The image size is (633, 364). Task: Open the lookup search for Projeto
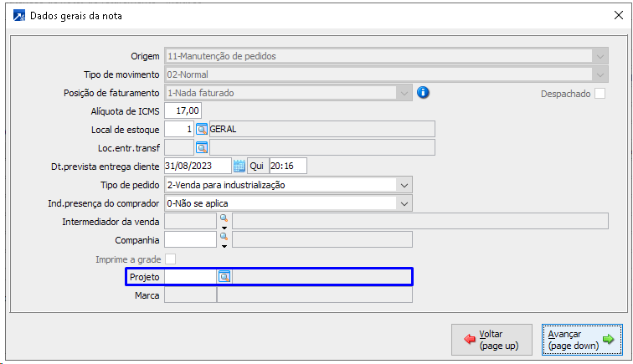click(x=224, y=277)
